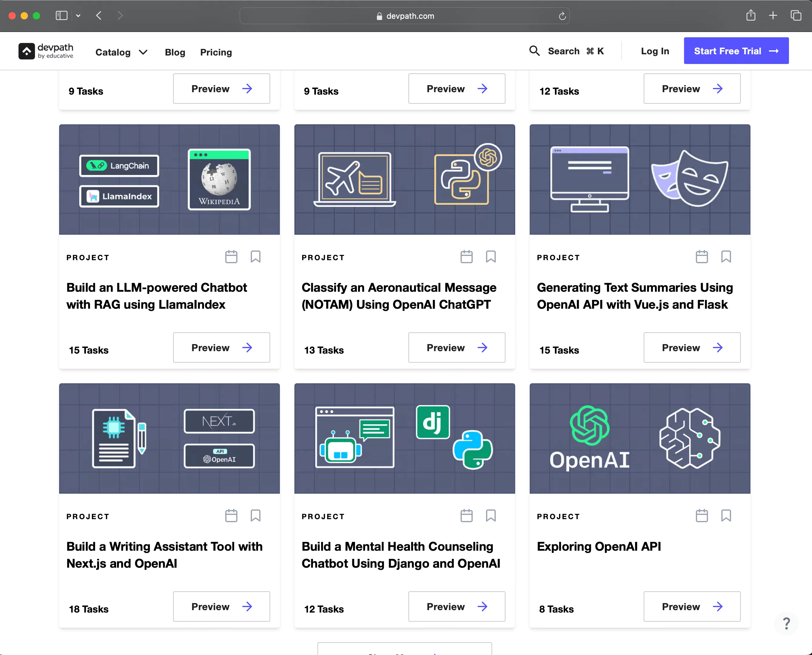Toggle the bookmark on the Generating Text Summaries card
The image size is (812, 655).
point(726,257)
